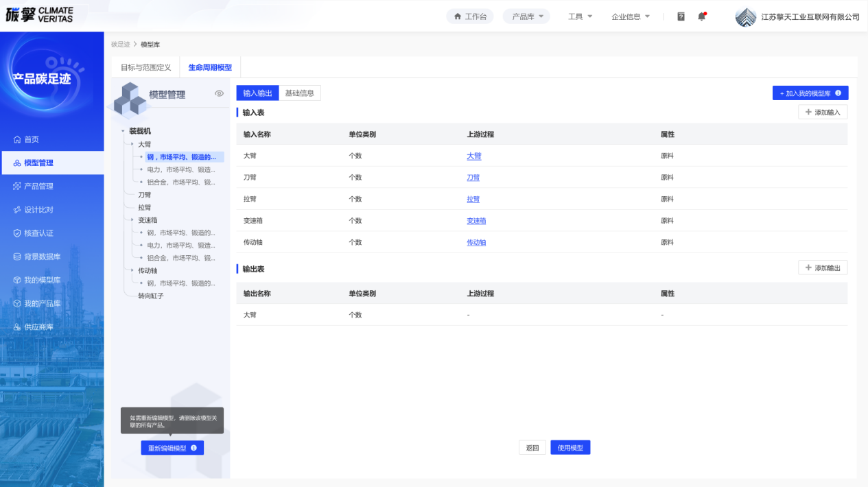Toggle the eye icon beside 模型管理

pos(220,93)
